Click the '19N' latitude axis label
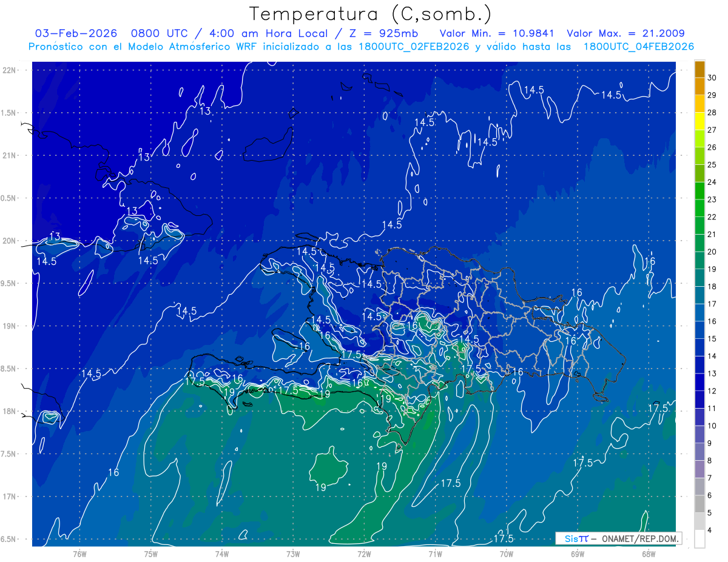The height and width of the screenshot is (562, 728). [10, 326]
